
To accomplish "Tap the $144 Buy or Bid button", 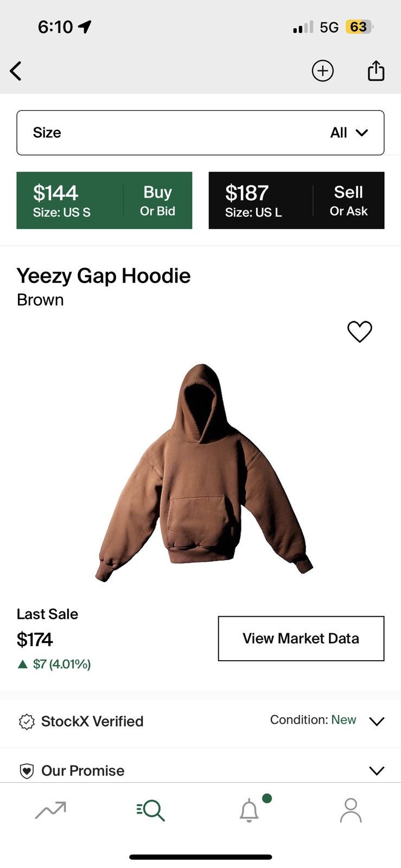I will click(x=104, y=201).
